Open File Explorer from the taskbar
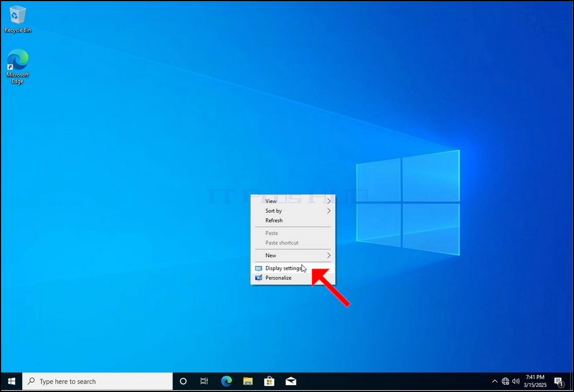Image resolution: width=574 pixels, height=392 pixels. click(248, 381)
